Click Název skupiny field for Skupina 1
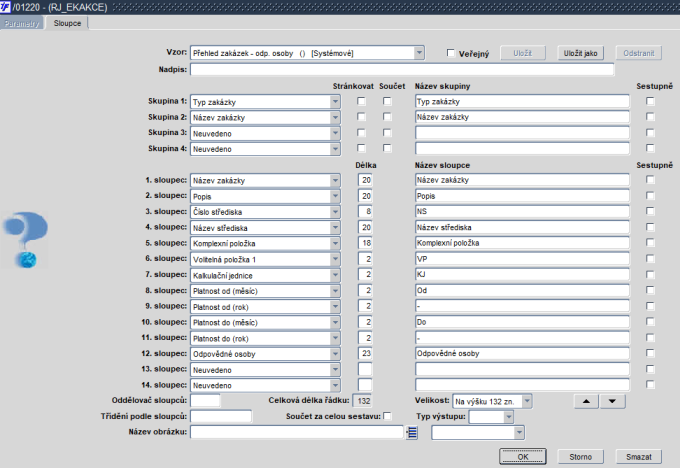 (522, 101)
